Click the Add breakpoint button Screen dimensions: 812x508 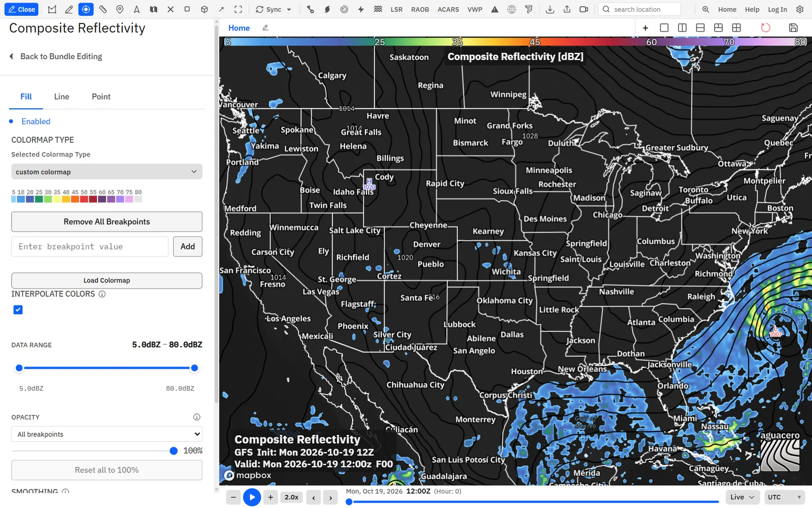click(x=188, y=246)
